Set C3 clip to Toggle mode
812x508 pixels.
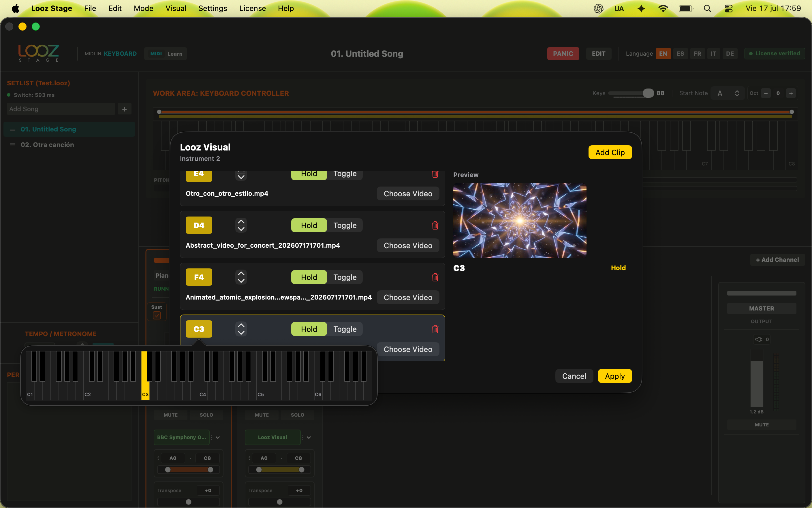345,329
